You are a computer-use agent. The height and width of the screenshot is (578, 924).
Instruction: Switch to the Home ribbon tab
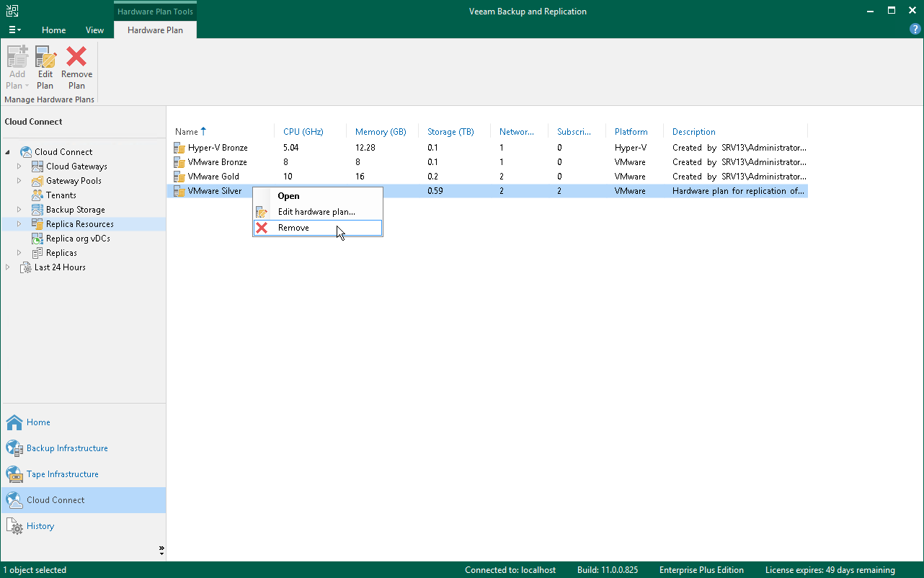pyautogui.click(x=54, y=30)
